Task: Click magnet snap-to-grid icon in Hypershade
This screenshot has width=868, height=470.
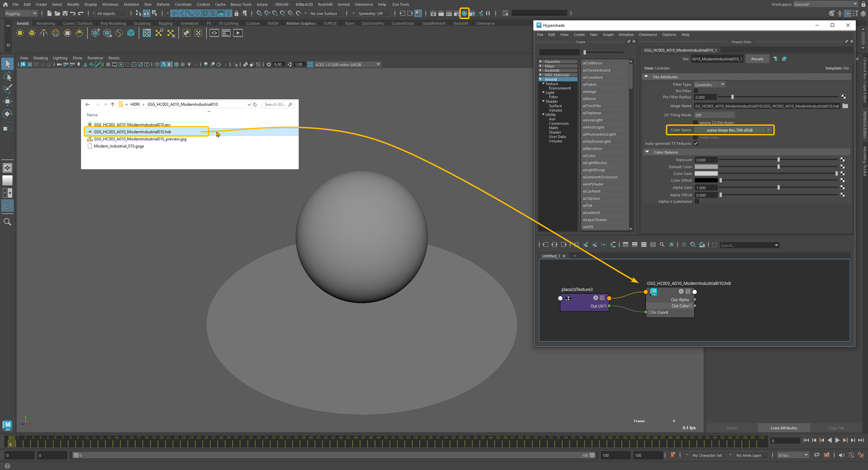Action: 693,244
